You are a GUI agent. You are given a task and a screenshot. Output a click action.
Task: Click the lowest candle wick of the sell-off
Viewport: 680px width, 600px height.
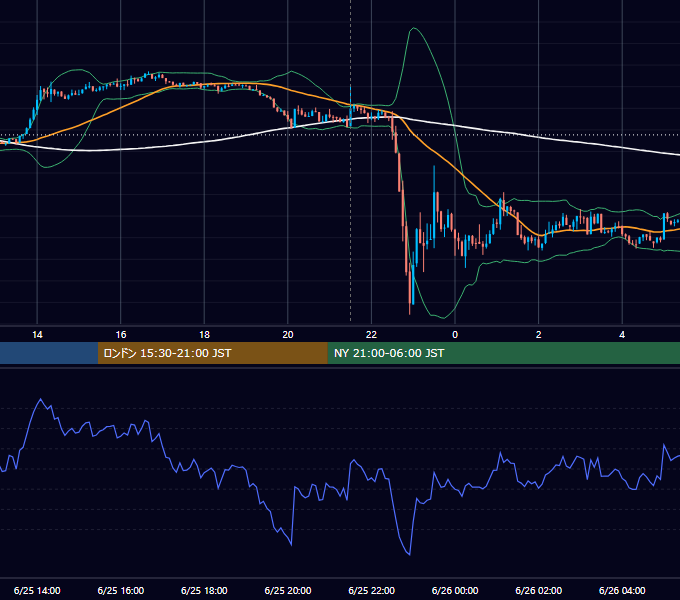click(x=409, y=310)
